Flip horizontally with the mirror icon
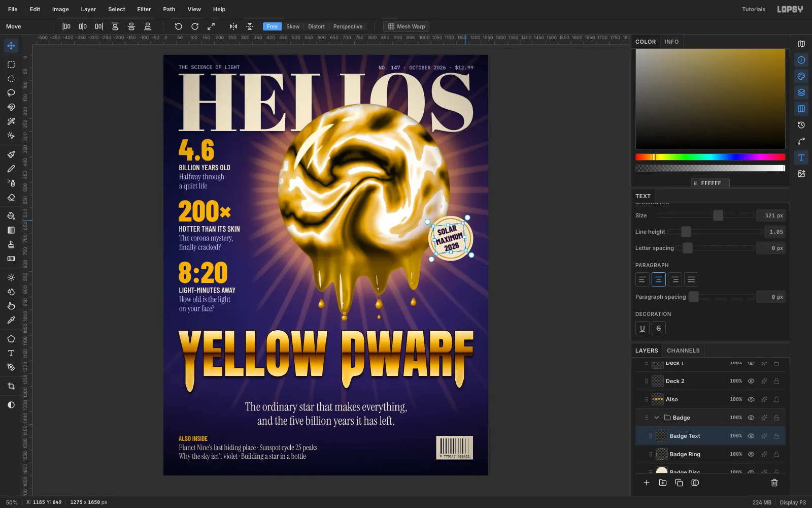The image size is (812, 508). (233, 26)
